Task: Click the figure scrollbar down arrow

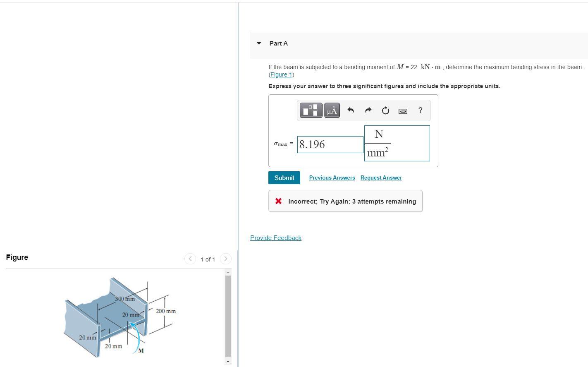Action: 228,361
